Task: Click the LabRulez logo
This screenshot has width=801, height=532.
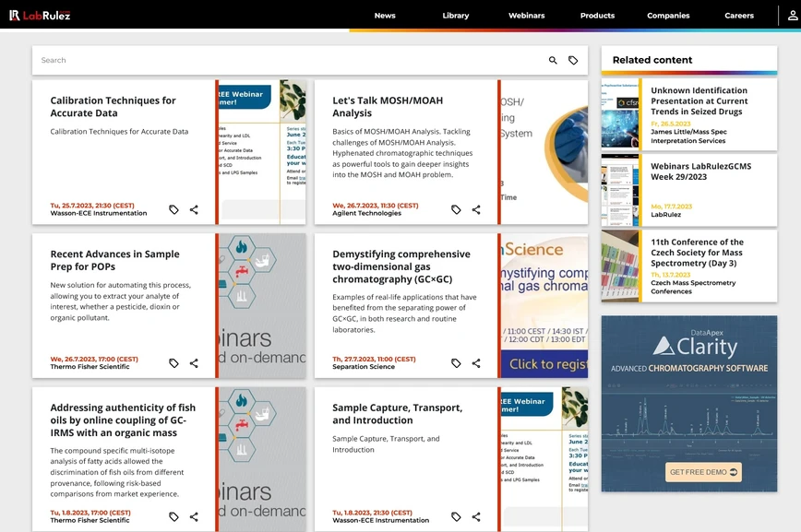Action: click(40, 16)
